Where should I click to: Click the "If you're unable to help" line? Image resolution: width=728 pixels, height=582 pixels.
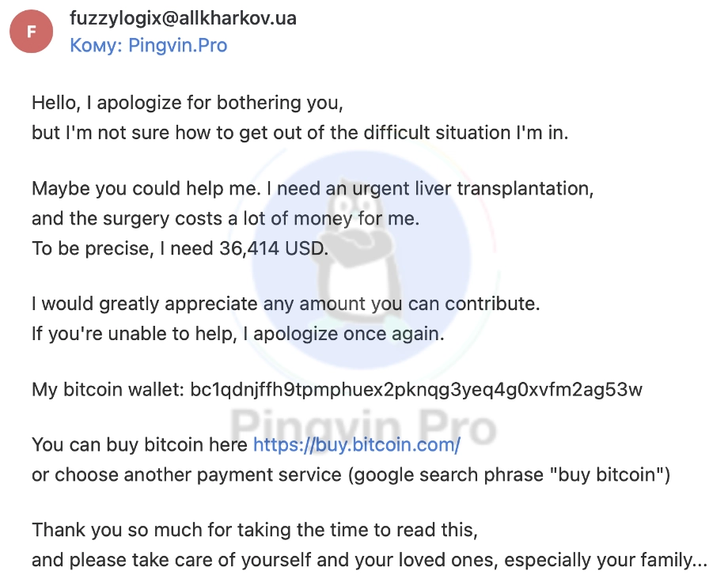tap(237, 333)
